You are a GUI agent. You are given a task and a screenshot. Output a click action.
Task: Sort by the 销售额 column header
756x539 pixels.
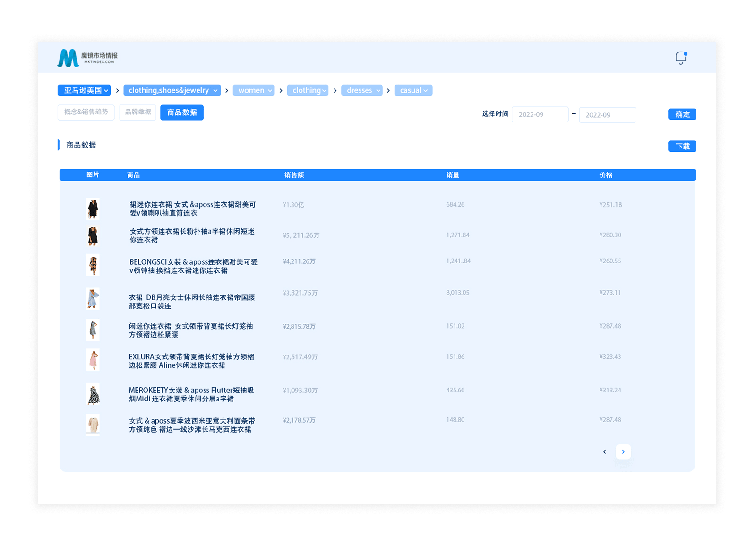click(x=294, y=175)
